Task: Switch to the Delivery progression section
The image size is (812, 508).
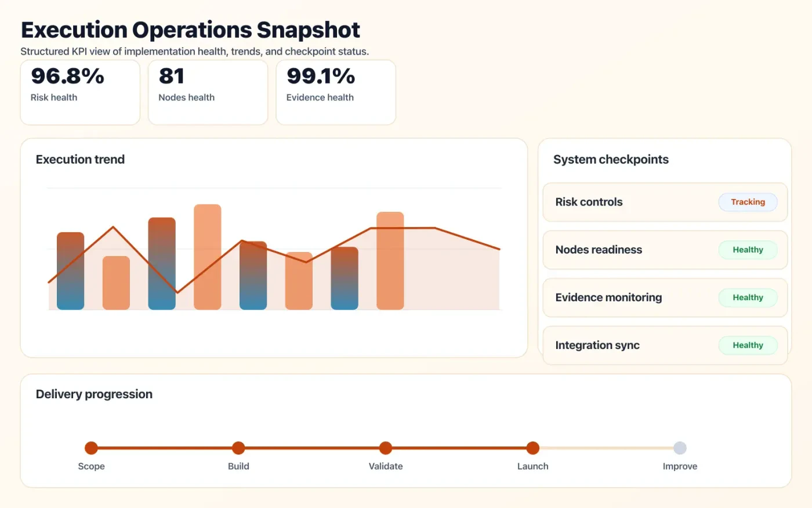Action: 94,394
